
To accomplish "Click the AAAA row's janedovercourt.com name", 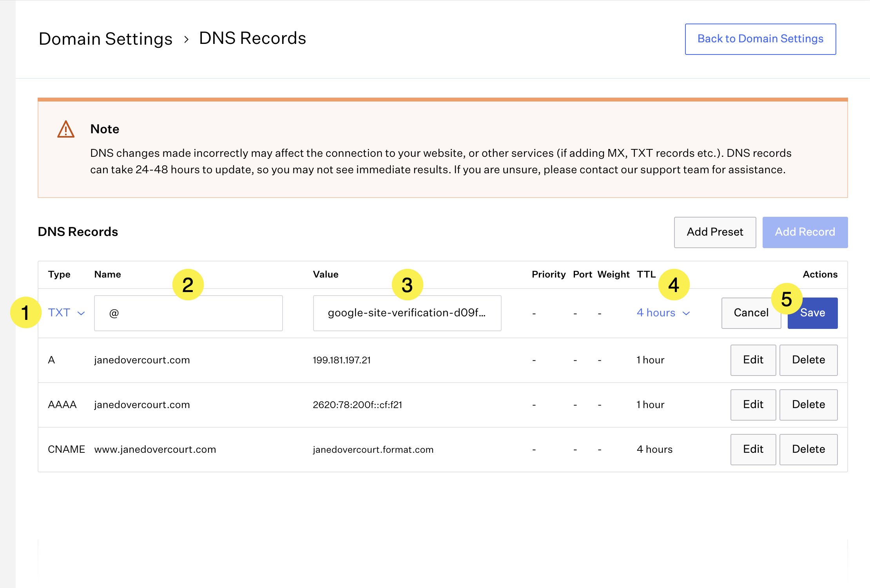I will click(142, 405).
